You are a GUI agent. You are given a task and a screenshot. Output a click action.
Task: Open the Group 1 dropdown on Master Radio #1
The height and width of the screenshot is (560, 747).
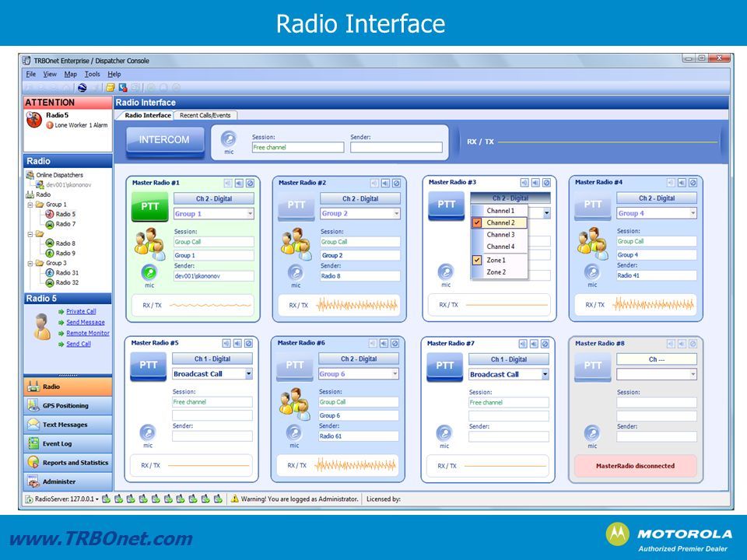click(250, 214)
